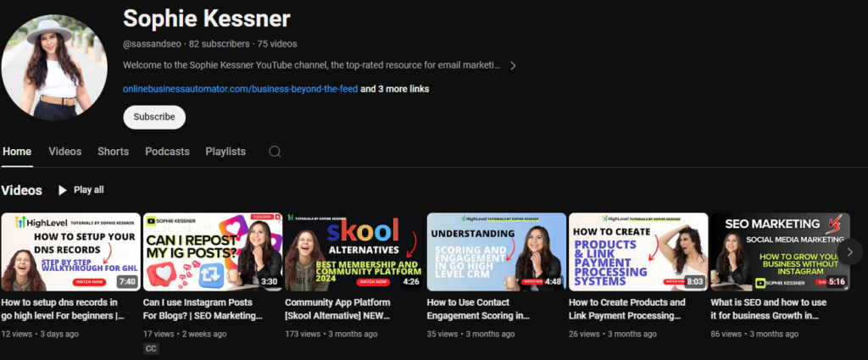
Task: Click the CC closed captions badge
Action: click(x=151, y=348)
